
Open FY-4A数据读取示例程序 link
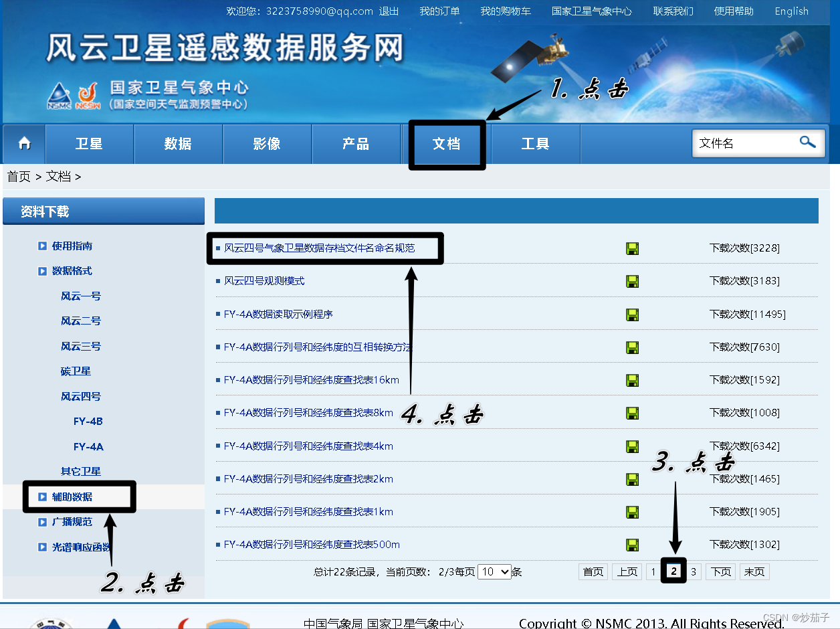click(278, 314)
